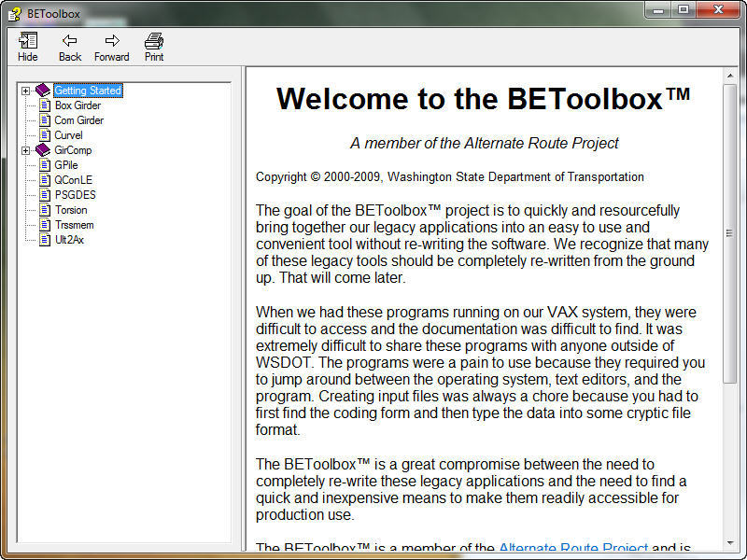This screenshot has width=747, height=560.
Task: Click the Copyright 2000-2009 WSDOT line
Action: click(x=450, y=177)
